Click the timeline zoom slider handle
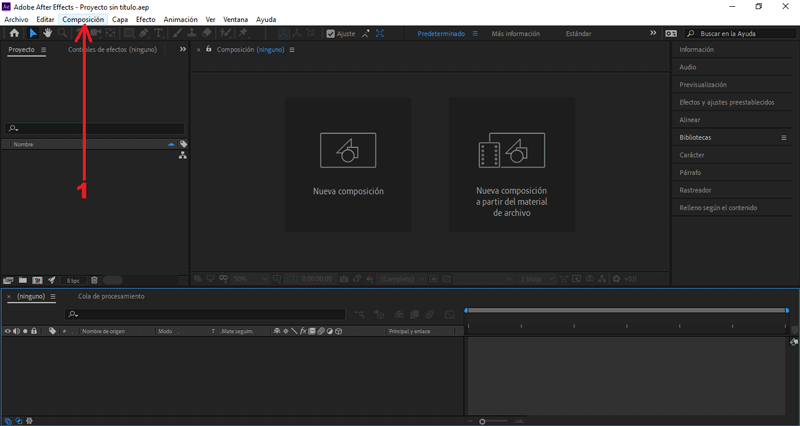800x426 pixels. (482, 421)
